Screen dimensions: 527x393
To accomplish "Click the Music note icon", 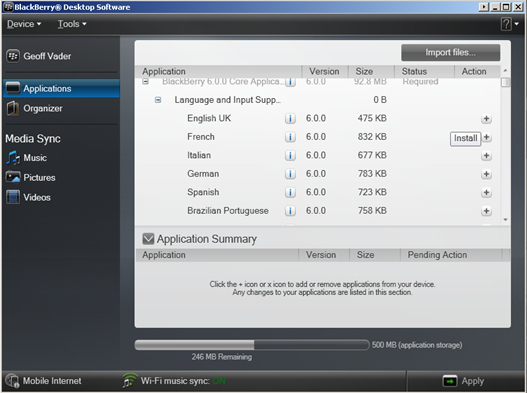I will click(13, 158).
